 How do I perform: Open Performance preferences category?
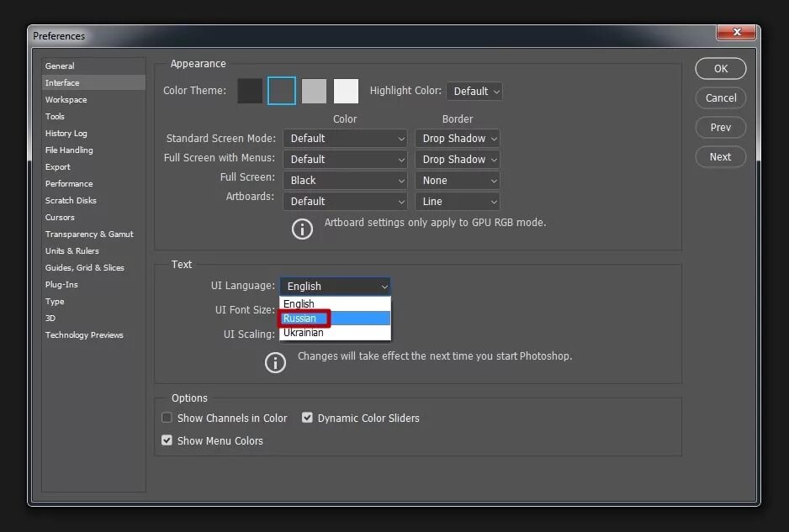[x=94, y=184]
